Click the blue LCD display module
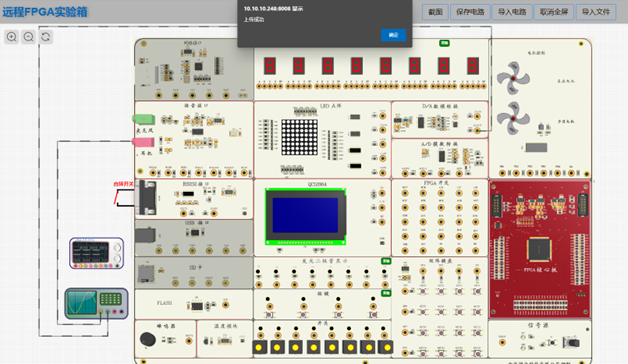The height and width of the screenshot is (364, 628). point(305,216)
